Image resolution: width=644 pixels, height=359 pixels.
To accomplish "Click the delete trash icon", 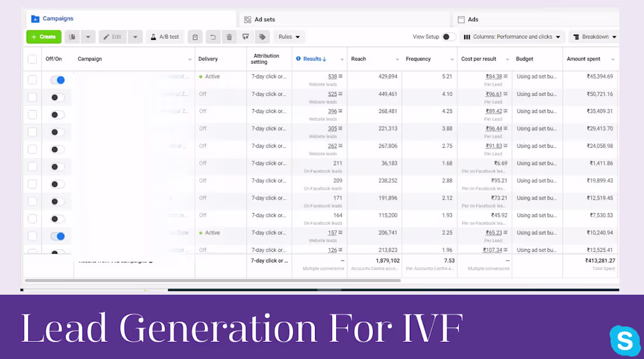I will (229, 37).
